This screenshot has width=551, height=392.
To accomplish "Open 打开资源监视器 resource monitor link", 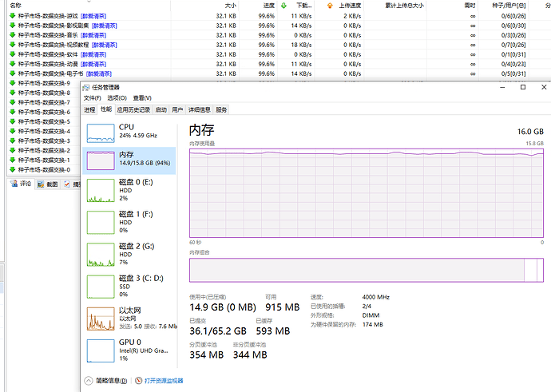I will pyautogui.click(x=164, y=380).
